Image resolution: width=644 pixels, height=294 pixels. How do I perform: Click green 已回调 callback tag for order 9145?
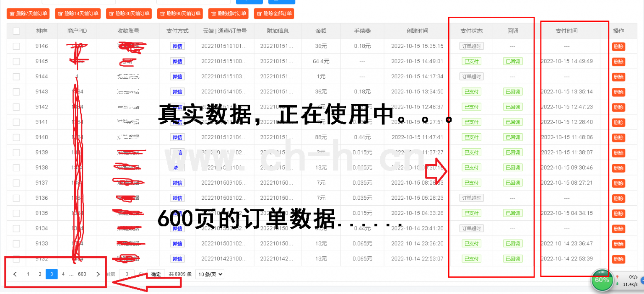(513, 61)
